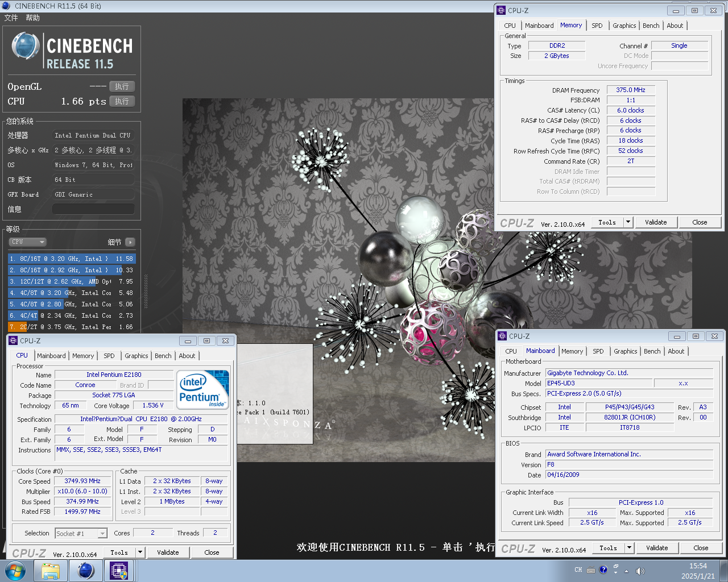The image size is (728, 582).
Task: Click Gigabyte Technology Co. Ltd. manufacturer field
Action: [629, 373]
